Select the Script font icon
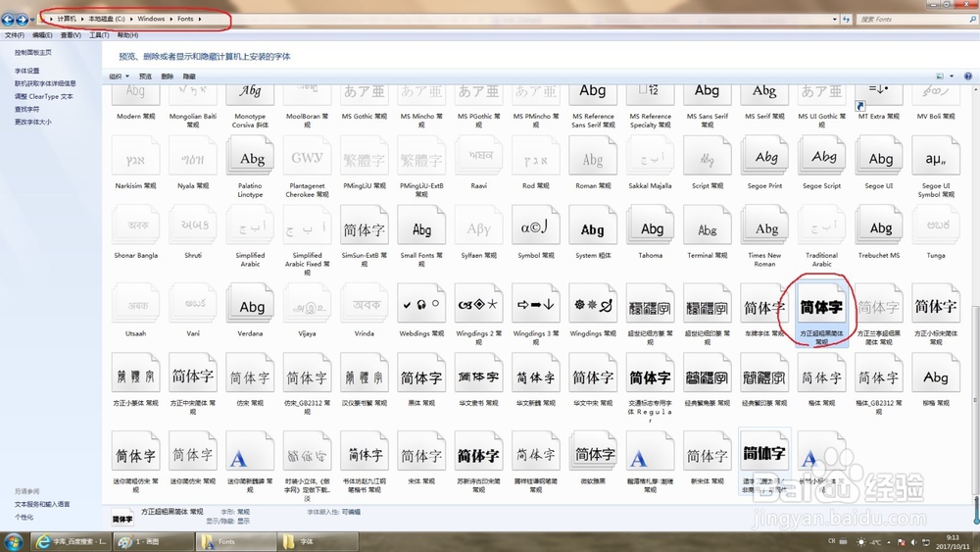This screenshot has height=552, width=980. click(x=707, y=156)
